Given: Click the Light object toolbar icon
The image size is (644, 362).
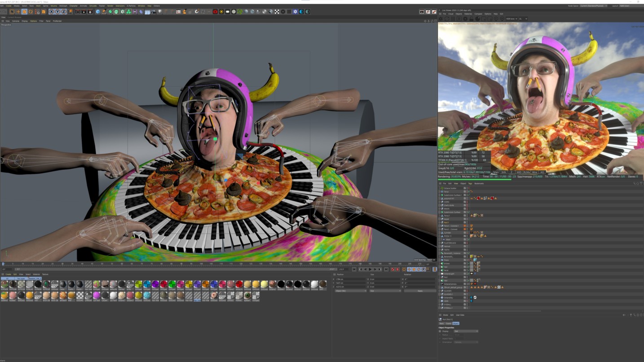Looking at the screenshot, I should point(160,12).
